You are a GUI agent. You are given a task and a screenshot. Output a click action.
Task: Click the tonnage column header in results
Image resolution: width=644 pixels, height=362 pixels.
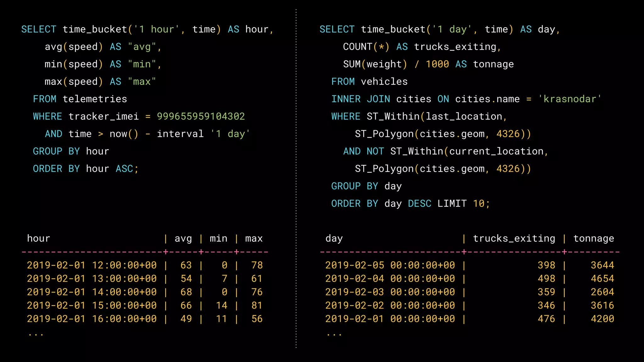(593, 239)
